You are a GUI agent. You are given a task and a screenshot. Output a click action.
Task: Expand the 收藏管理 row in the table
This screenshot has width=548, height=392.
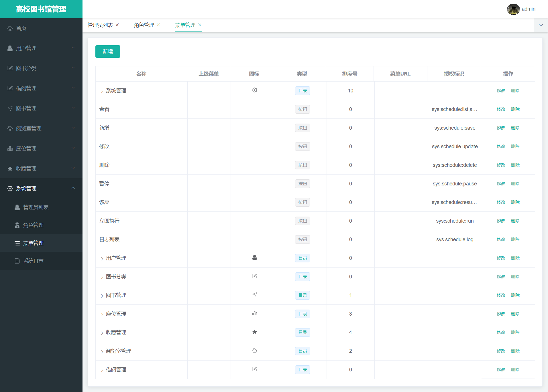(102, 333)
